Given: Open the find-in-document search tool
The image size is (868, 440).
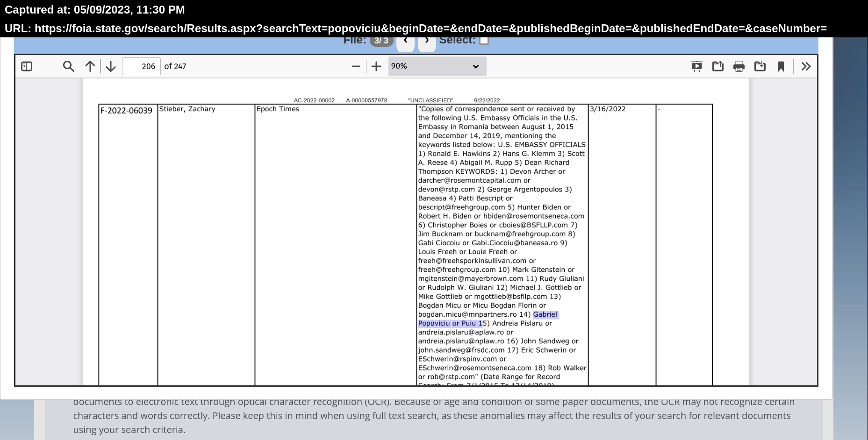Looking at the screenshot, I should tap(69, 66).
